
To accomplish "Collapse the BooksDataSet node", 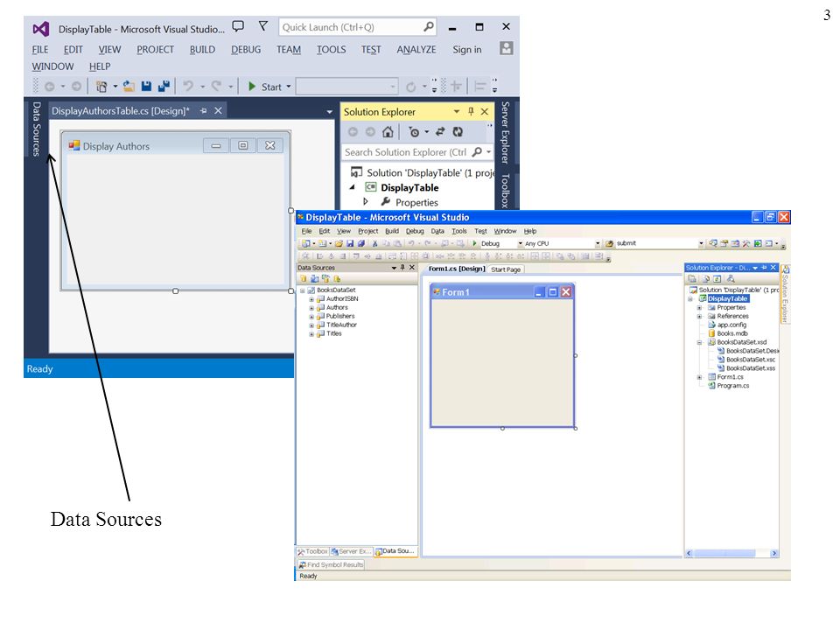I will pyautogui.click(x=302, y=290).
